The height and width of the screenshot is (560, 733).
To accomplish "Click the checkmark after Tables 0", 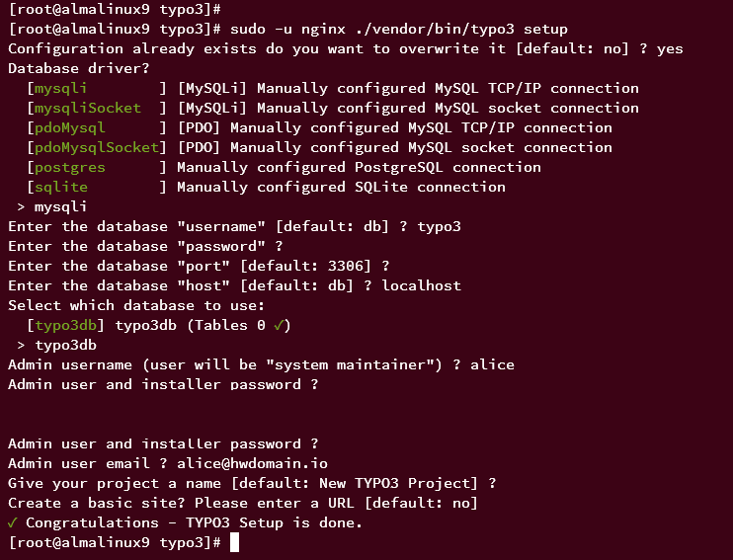I will [282, 325].
